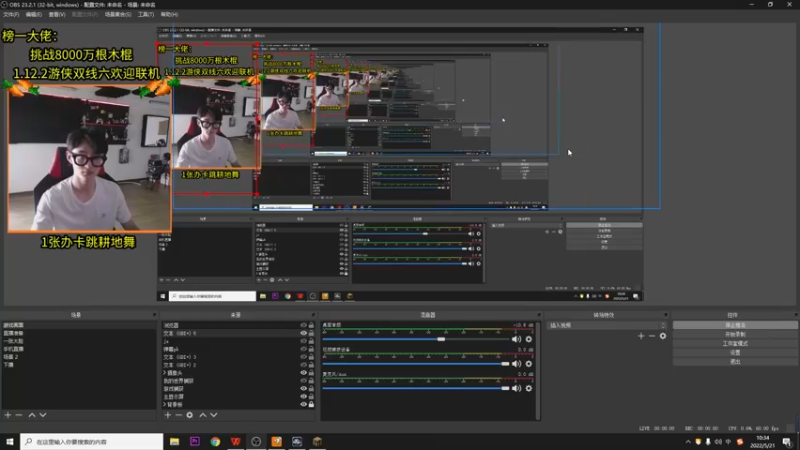Expand the 背景板 source group

click(x=164, y=404)
